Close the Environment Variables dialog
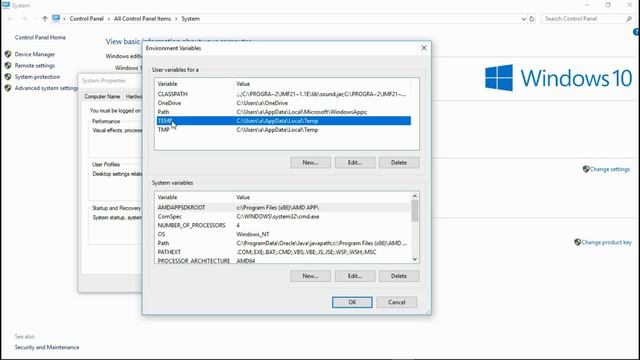Viewport: 640px width, 360px height. pos(424,48)
